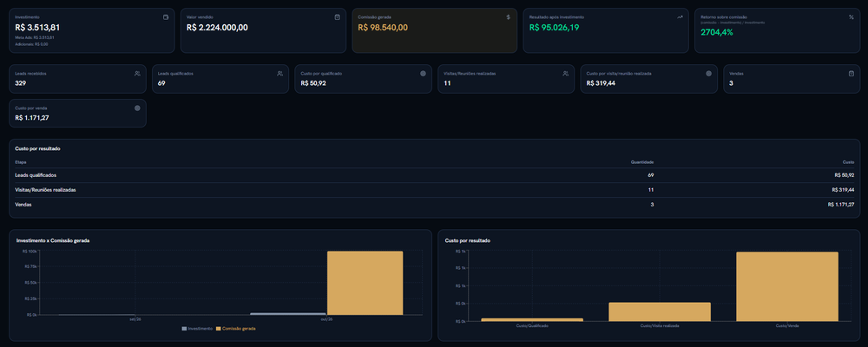
Task: Select the 2704,4% return value
Action: coord(717,32)
